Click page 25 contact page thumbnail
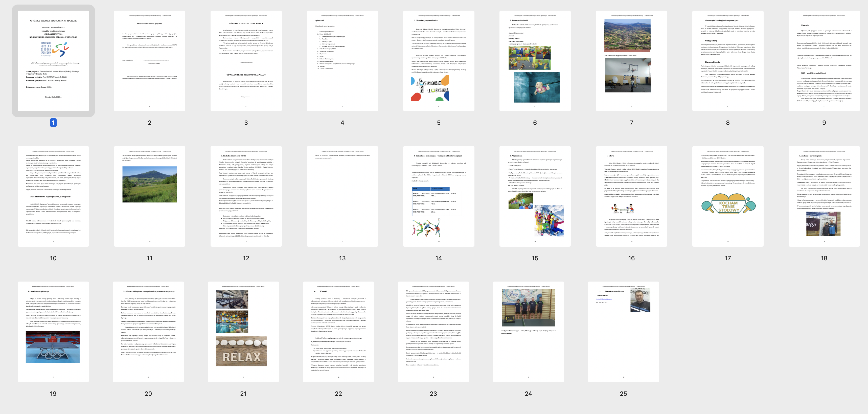Image resolution: width=868 pixels, height=414 pixels. click(623, 331)
